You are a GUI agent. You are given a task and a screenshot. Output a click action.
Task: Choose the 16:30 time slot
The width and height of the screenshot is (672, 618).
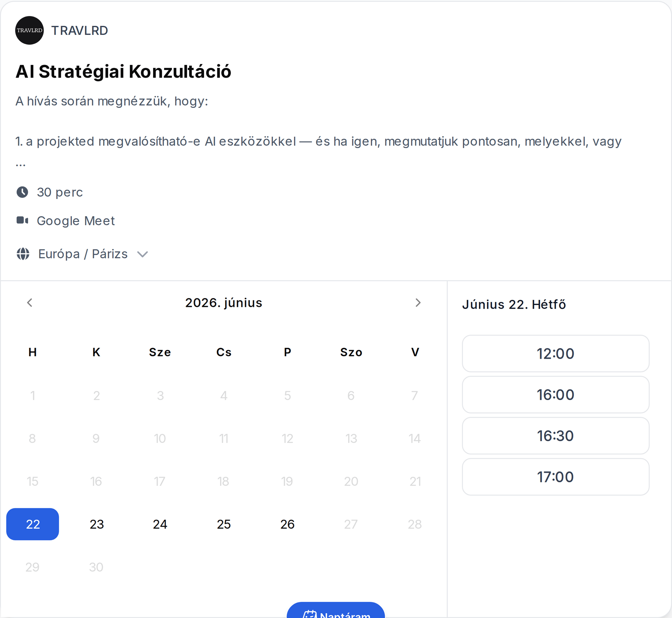point(556,436)
